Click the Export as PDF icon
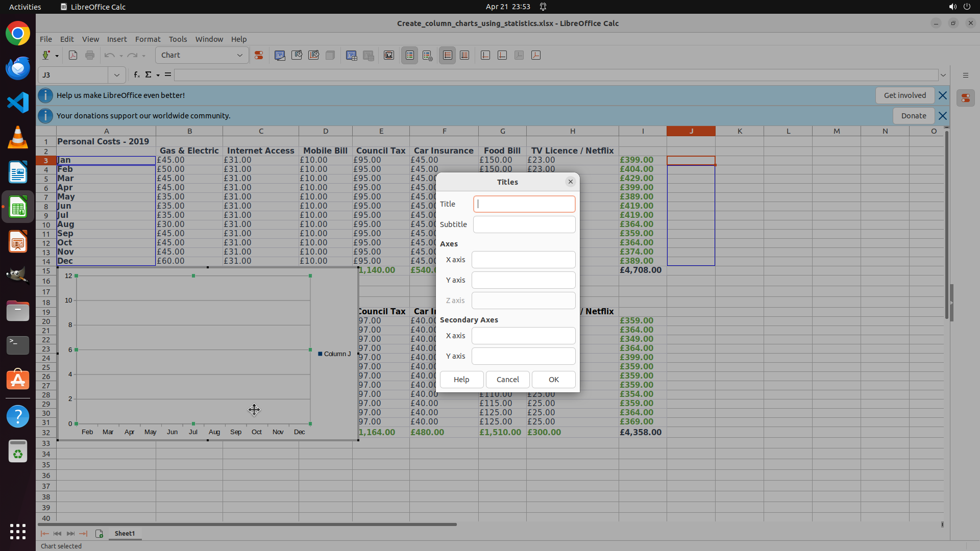The width and height of the screenshot is (980, 551). [73, 55]
